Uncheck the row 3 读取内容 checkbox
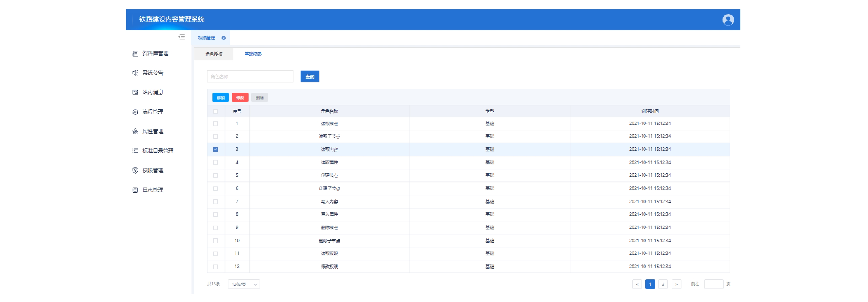 (215, 149)
